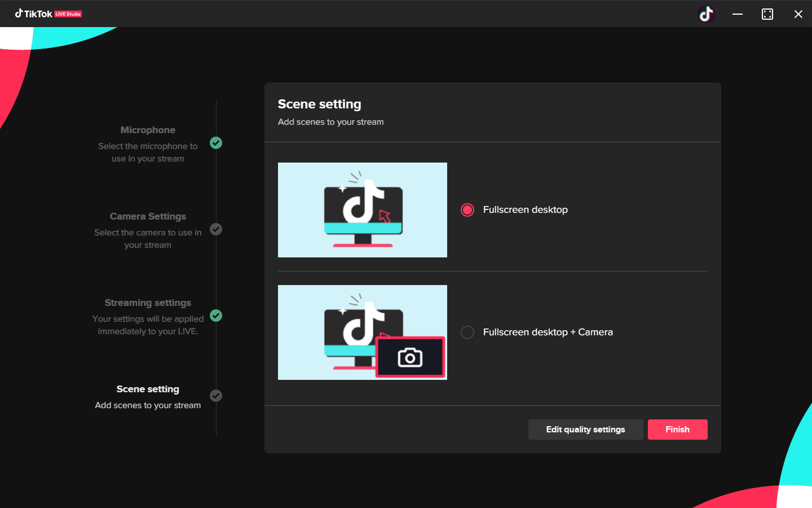
Task: Click the TikTok LIVE Studio logo
Action: 48,14
